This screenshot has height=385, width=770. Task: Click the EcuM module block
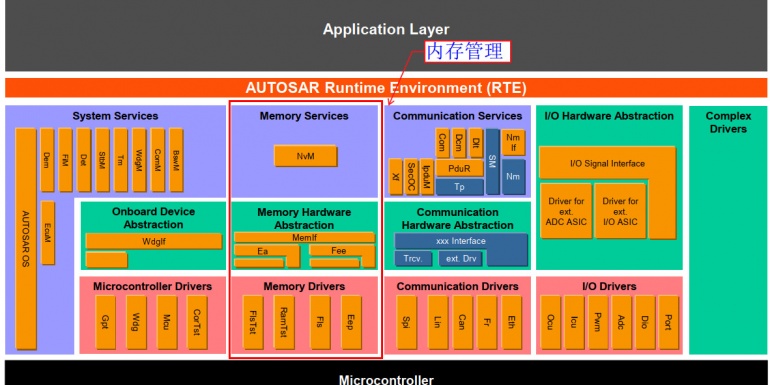(48, 233)
